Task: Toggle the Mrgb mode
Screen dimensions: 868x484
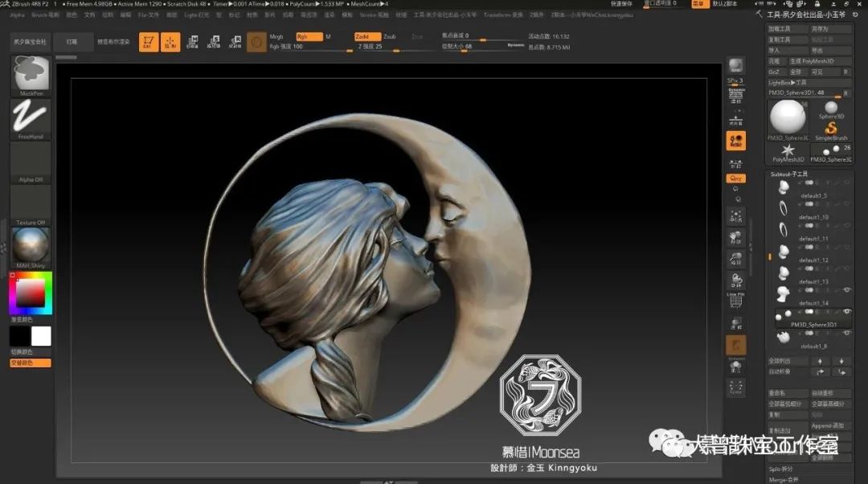Action: pos(276,36)
